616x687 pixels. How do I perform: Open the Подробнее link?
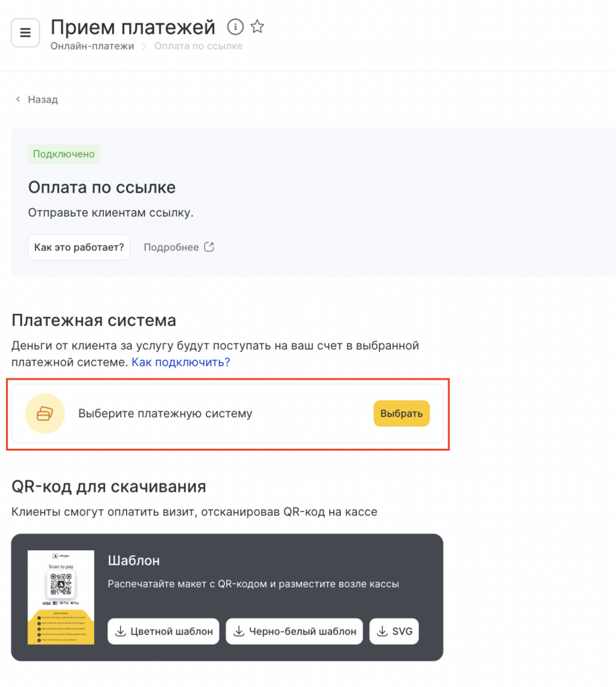coord(171,247)
